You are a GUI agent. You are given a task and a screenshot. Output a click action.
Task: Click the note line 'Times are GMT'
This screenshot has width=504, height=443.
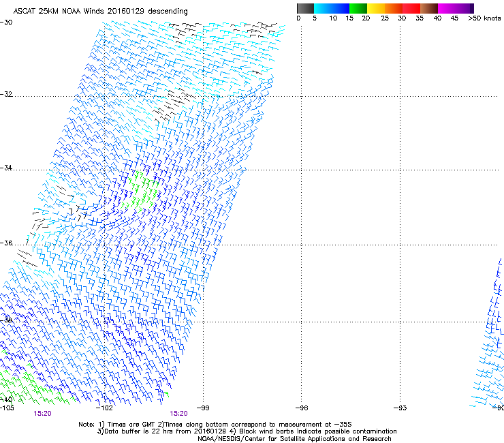[x=131, y=425]
